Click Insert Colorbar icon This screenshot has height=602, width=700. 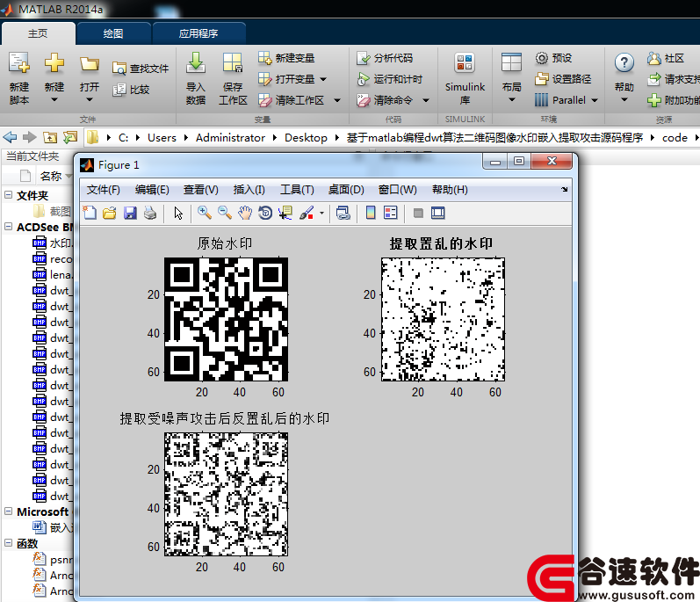pyautogui.click(x=370, y=213)
